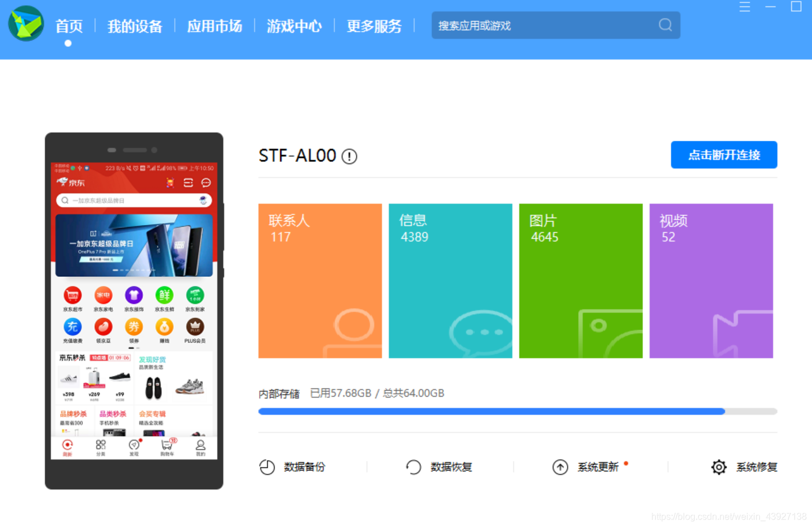Open the 更多服务 tab
This screenshot has width=812, height=527.
[x=374, y=26]
